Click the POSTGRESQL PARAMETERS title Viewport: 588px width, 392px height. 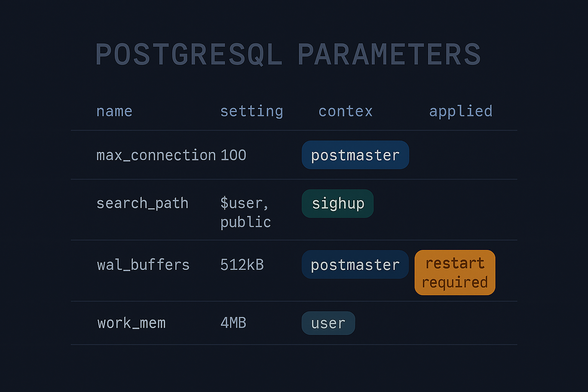[x=288, y=54]
